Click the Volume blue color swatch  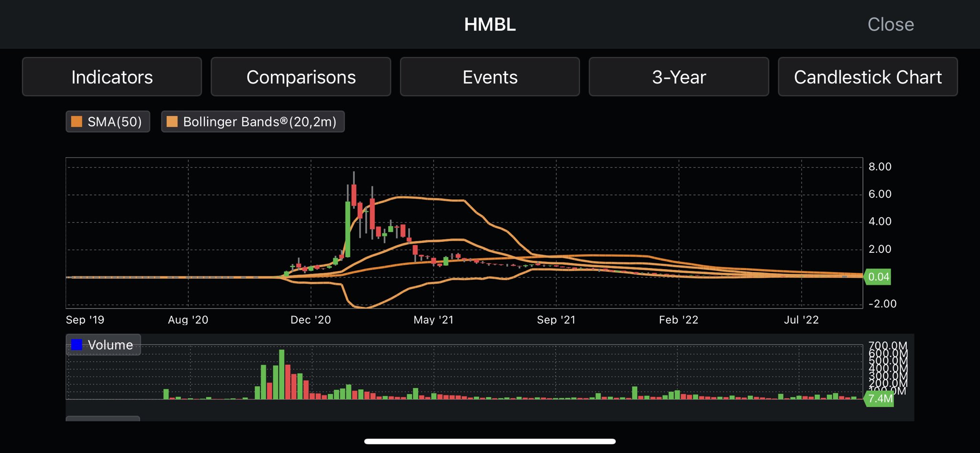(77, 345)
